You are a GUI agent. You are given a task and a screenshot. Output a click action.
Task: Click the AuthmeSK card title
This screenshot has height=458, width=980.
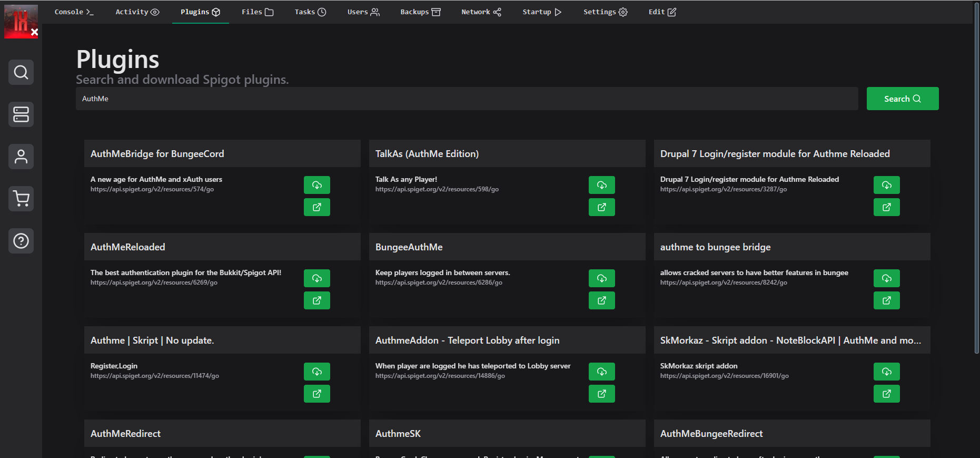(x=398, y=434)
